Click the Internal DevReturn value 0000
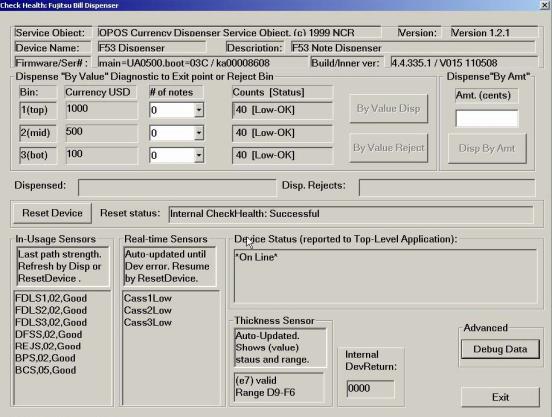The image size is (552, 417). point(370,388)
